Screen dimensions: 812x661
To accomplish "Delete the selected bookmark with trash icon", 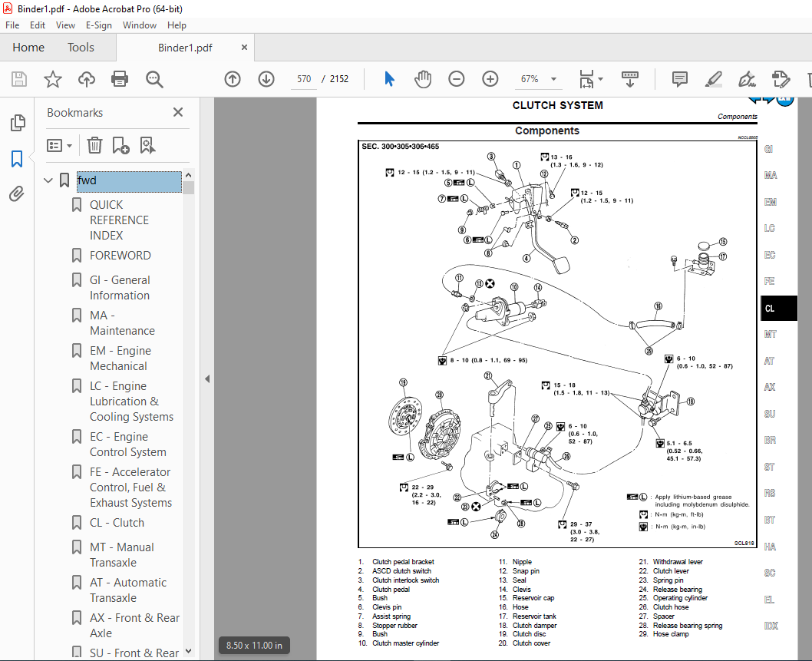I will [94, 146].
